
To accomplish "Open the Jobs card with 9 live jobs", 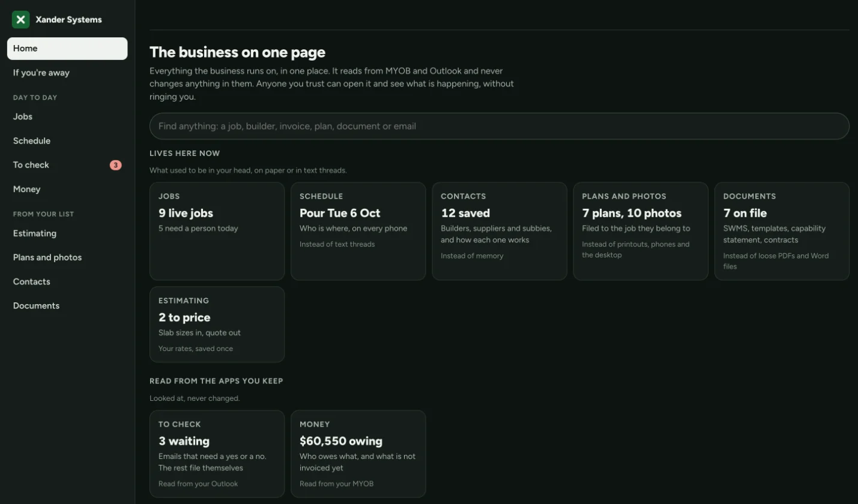I will point(217,231).
